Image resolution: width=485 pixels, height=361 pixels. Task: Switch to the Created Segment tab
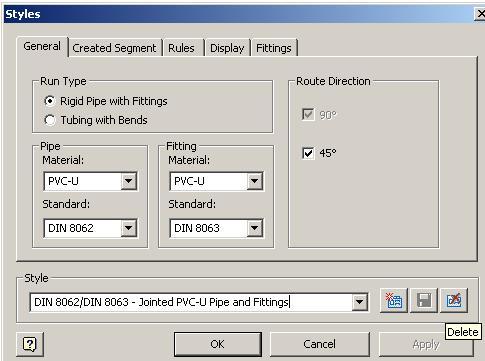(114, 48)
